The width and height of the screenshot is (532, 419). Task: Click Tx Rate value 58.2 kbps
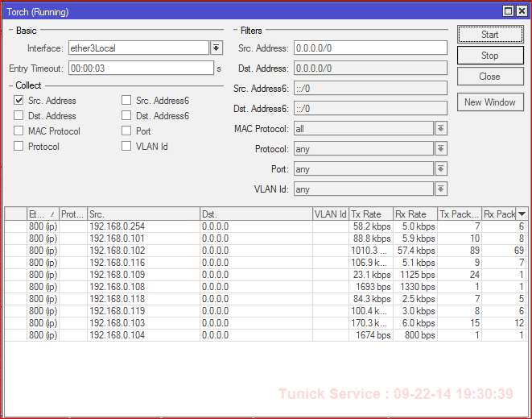tap(372, 226)
